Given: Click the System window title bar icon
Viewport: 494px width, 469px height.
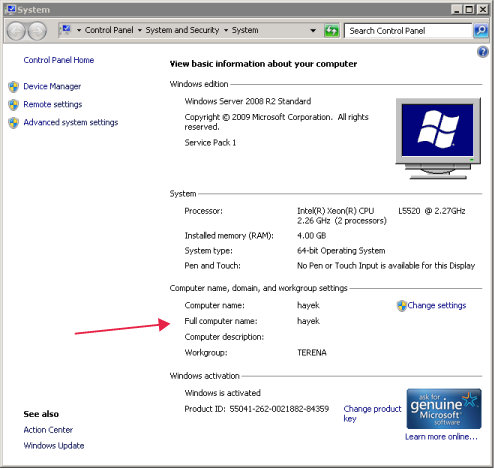Looking at the screenshot, I should coord(11,9).
